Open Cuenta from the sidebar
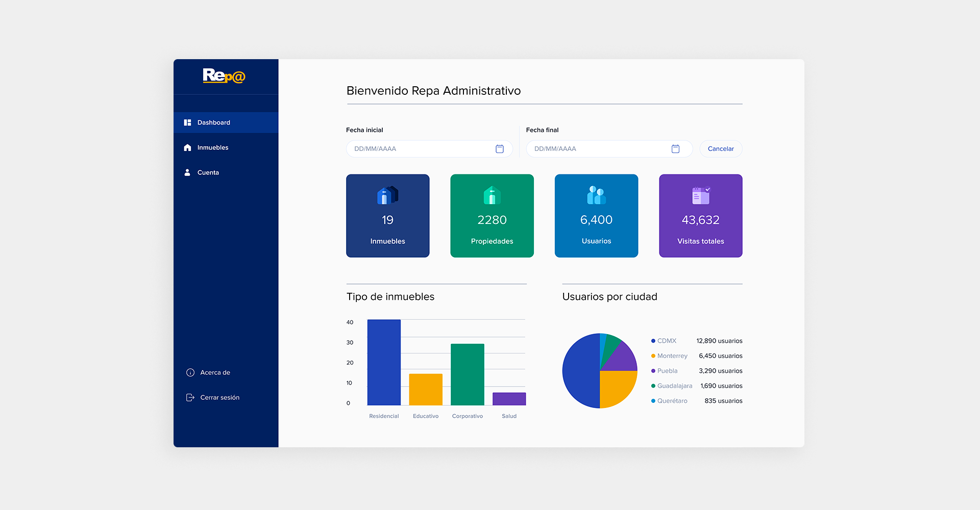Viewport: 980px width, 510px height. [208, 173]
